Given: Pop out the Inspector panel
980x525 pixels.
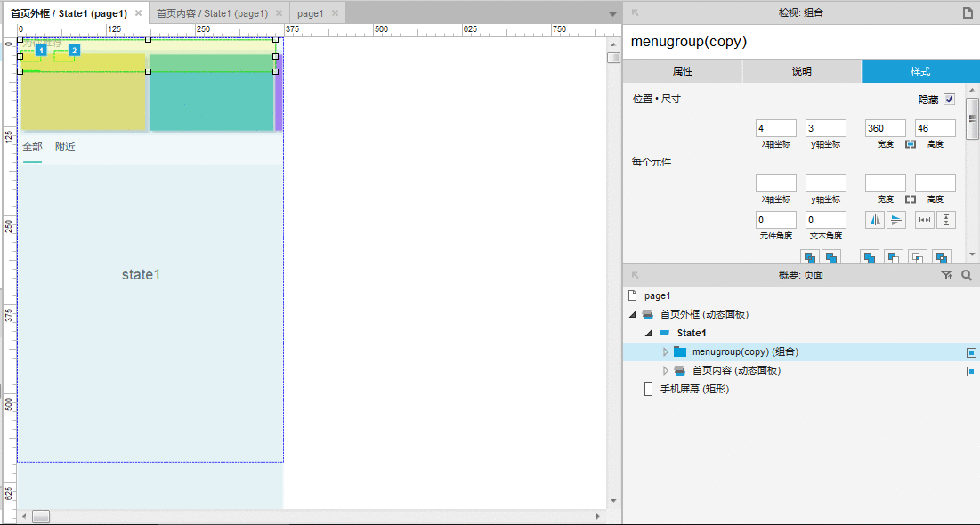Looking at the screenshot, I should tap(635, 12).
